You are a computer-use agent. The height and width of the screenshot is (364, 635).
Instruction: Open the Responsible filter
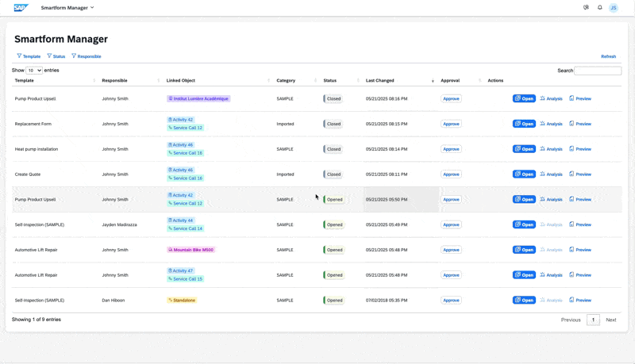click(87, 56)
